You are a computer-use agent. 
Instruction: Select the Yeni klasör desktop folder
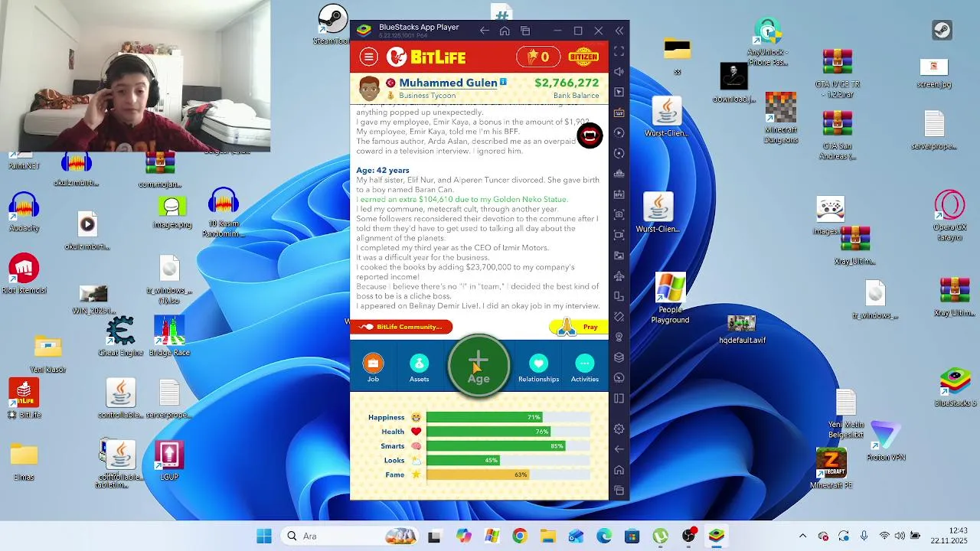pos(47,354)
